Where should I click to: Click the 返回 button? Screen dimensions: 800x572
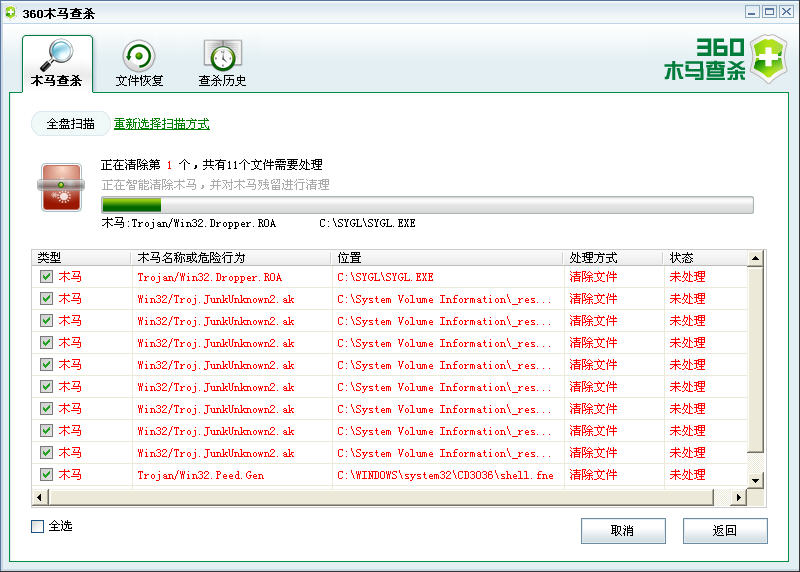pyautogui.click(x=725, y=531)
